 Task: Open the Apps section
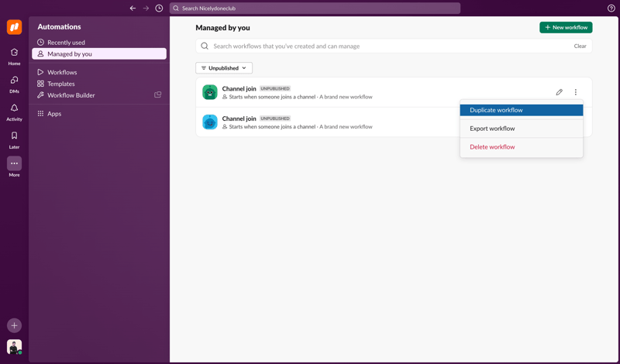tap(99, 114)
